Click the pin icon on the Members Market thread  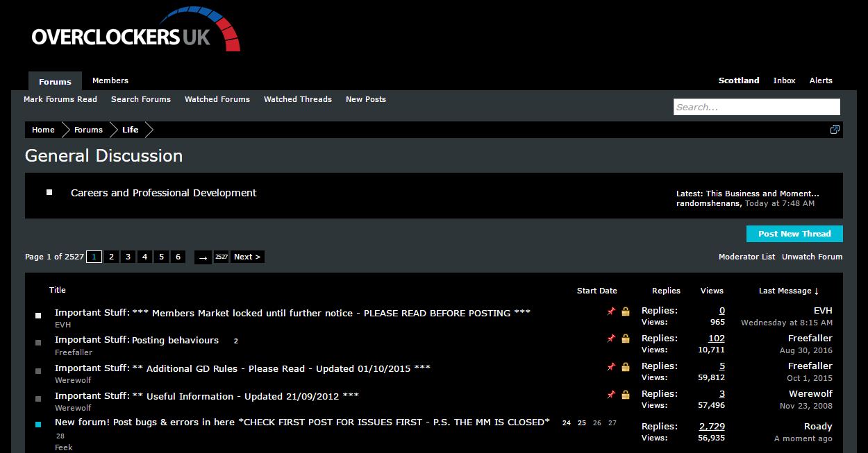(611, 311)
